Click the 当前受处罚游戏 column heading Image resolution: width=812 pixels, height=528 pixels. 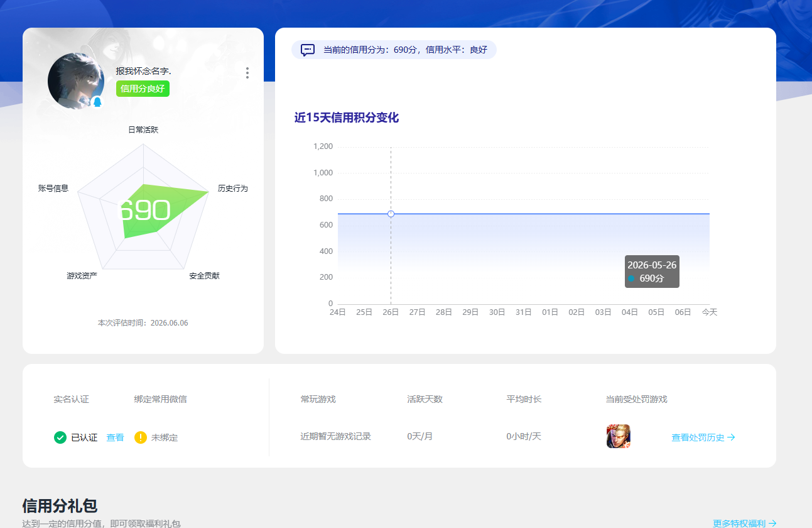pyautogui.click(x=637, y=399)
